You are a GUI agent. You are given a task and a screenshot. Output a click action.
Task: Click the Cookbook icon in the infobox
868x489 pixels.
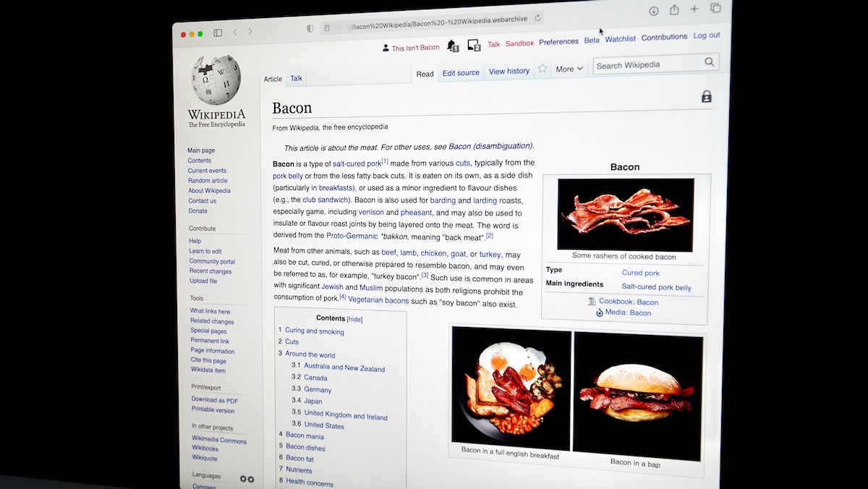[x=592, y=302]
